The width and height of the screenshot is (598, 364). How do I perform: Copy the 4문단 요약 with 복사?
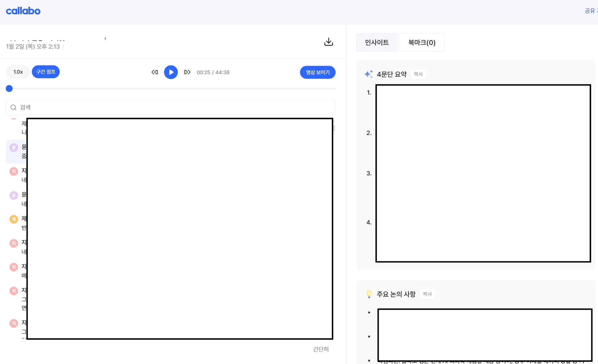coord(418,74)
